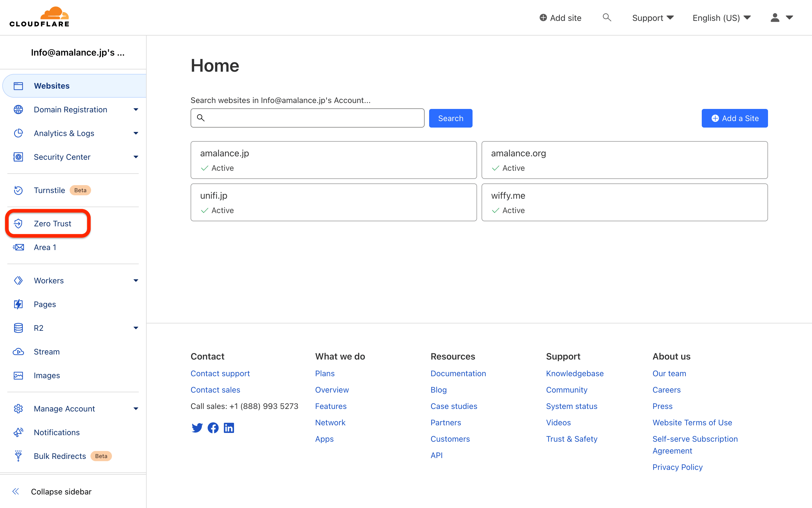Screen dimensions: 812x508
Task: Open the API link under Resources
Action: [436, 455]
